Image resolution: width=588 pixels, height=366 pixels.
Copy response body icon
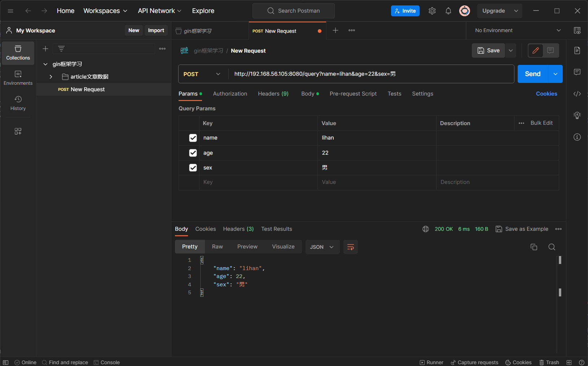(x=534, y=247)
